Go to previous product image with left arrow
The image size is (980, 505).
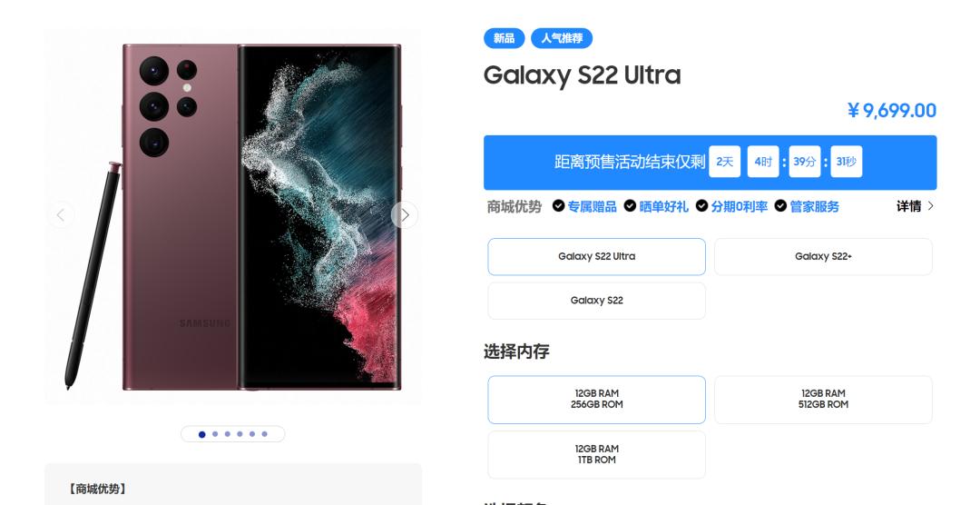(x=61, y=215)
